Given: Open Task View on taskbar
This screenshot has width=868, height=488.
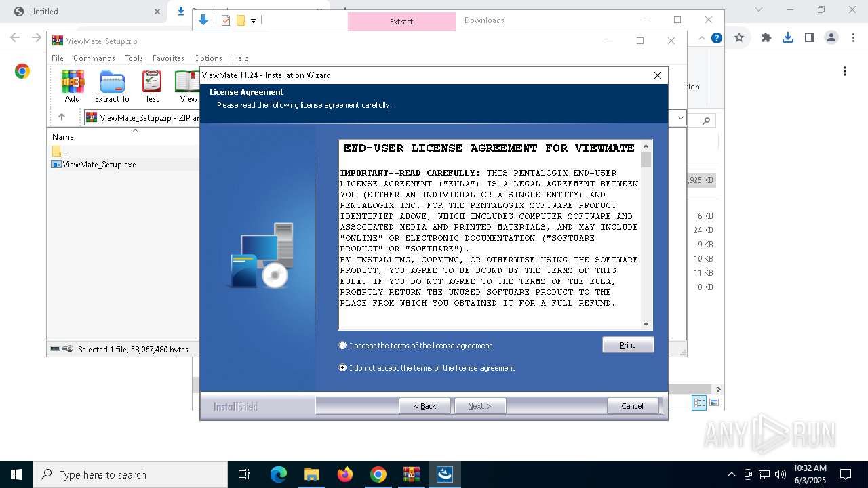Looking at the screenshot, I should coord(244,474).
